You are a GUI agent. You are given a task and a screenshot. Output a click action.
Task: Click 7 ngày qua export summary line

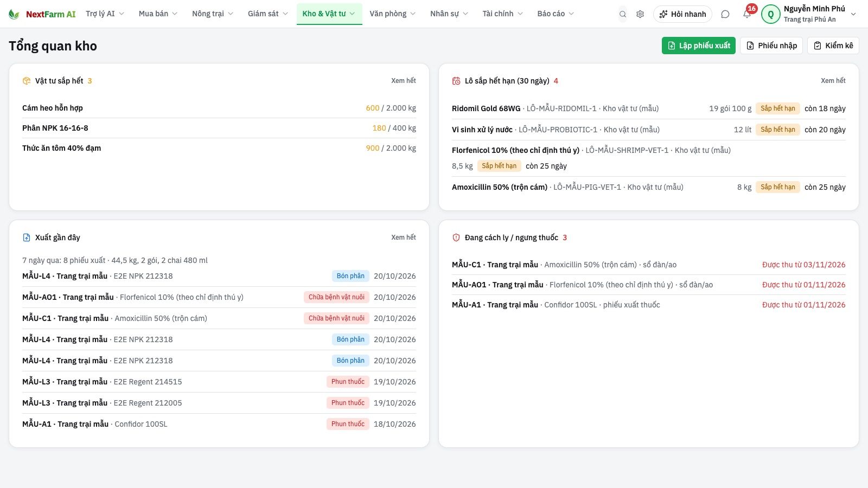click(115, 260)
